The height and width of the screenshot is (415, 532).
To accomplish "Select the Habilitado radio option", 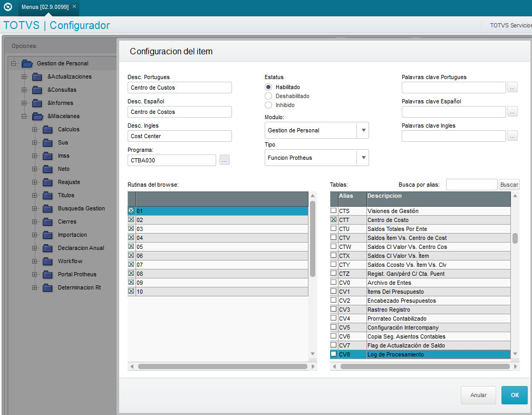I will coord(268,87).
